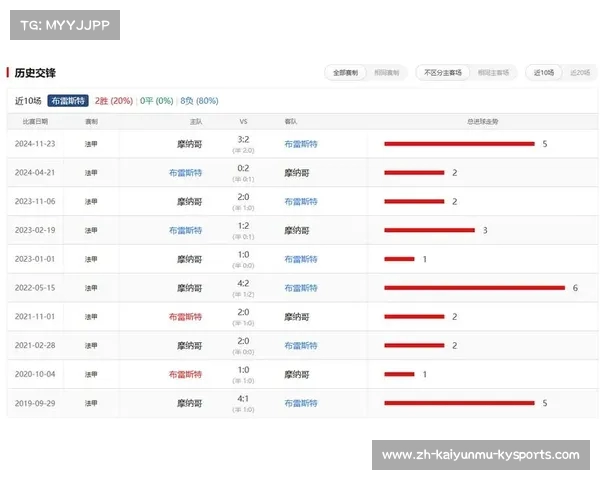Open home team 摩纳哥 in 2019-09-29 row
The height and width of the screenshot is (480, 600).
(189, 403)
